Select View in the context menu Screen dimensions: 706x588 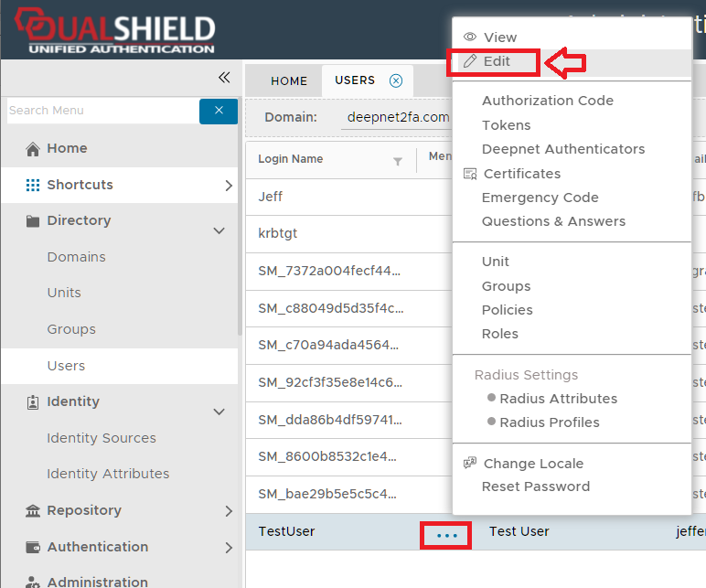coord(499,37)
